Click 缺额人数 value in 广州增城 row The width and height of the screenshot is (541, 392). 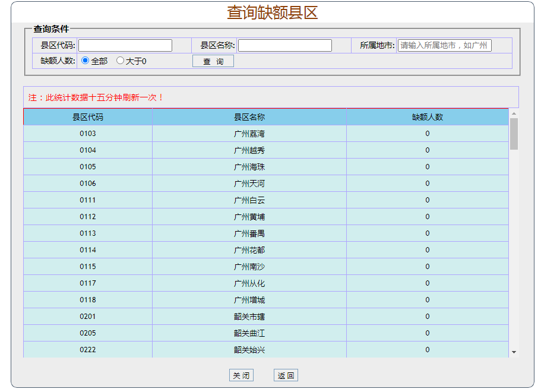[427, 300]
